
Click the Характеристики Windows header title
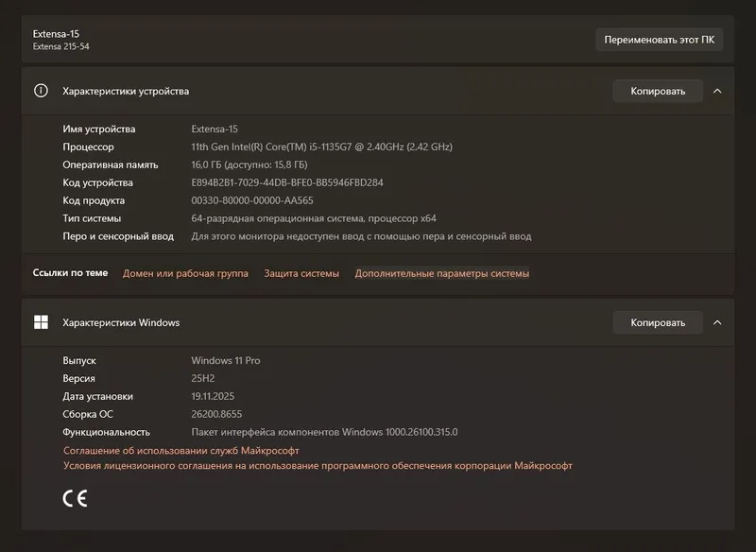click(x=121, y=322)
